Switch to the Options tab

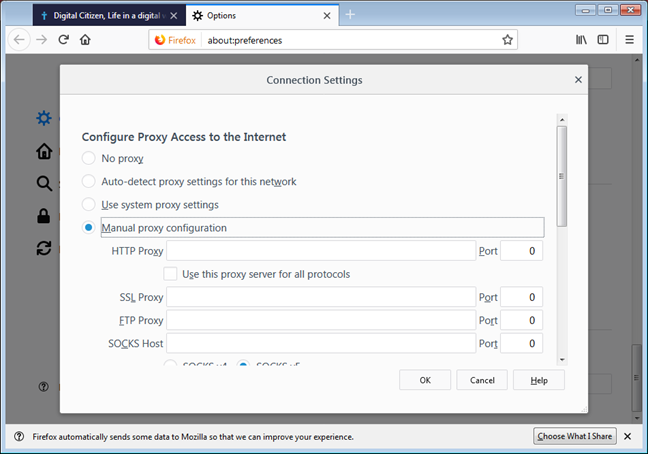(x=262, y=16)
